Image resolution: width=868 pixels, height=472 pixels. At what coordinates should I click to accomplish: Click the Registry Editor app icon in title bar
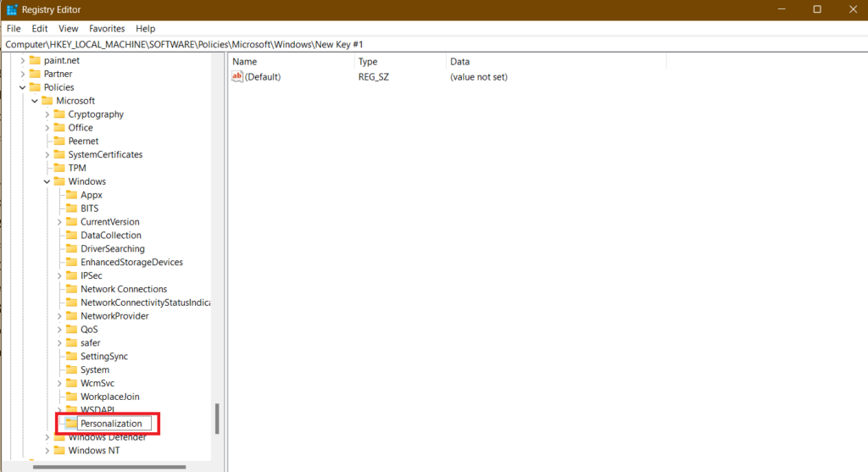12,9
